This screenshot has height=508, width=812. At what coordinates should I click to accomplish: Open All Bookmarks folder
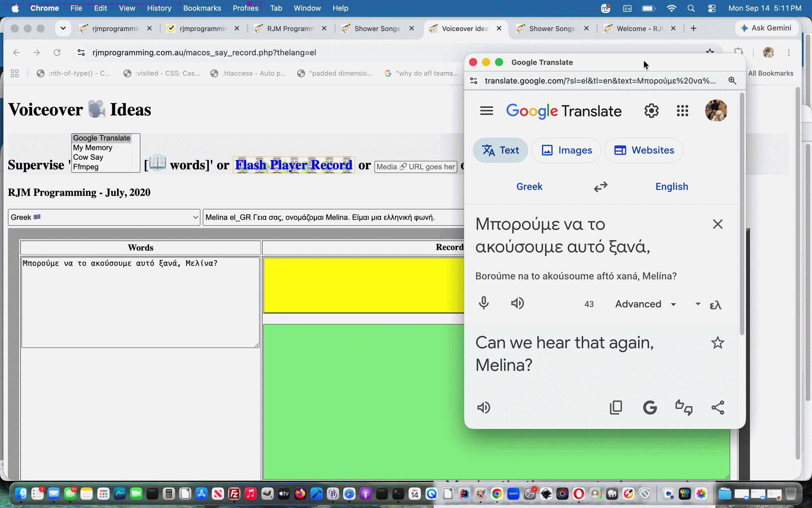tap(770, 73)
